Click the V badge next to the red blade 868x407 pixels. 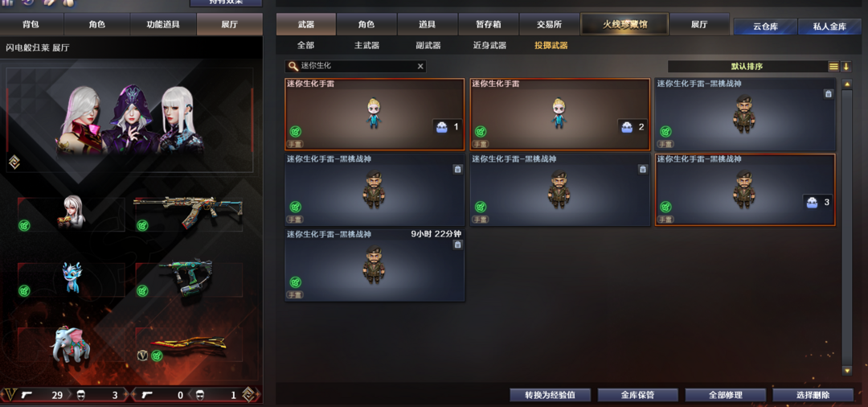[x=143, y=356]
